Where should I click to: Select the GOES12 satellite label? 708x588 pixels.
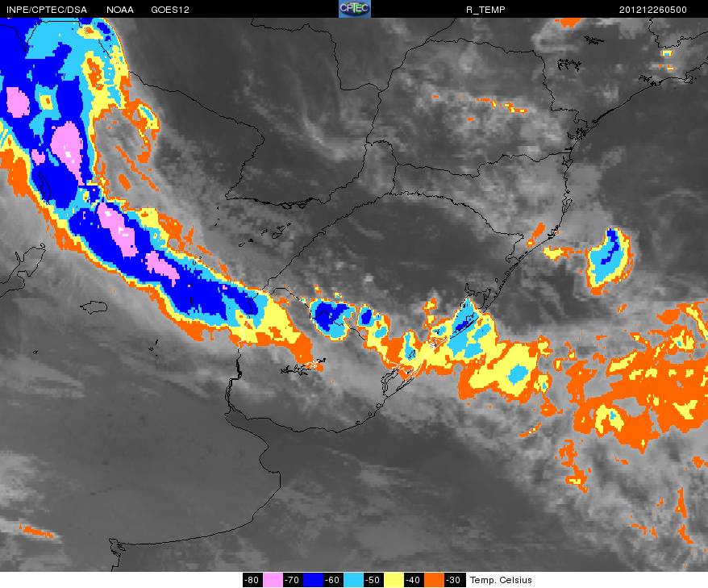(170, 10)
